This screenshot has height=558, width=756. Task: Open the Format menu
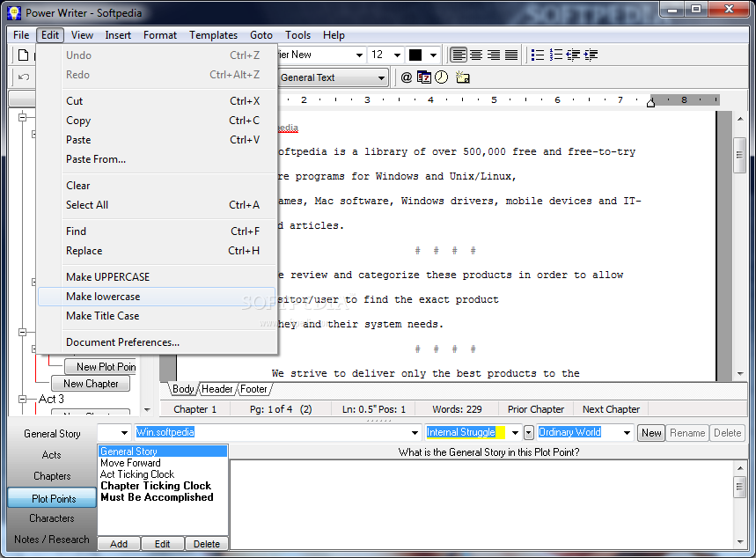click(160, 35)
